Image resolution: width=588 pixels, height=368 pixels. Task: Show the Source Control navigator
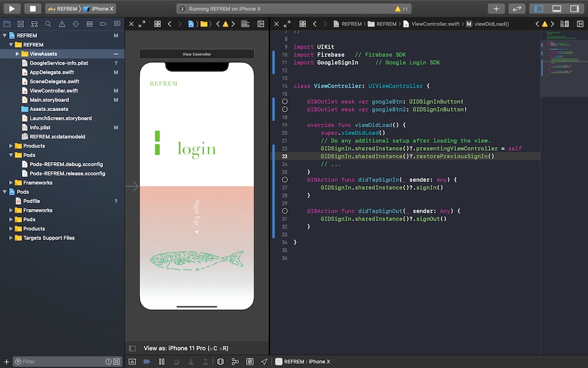(20, 24)
